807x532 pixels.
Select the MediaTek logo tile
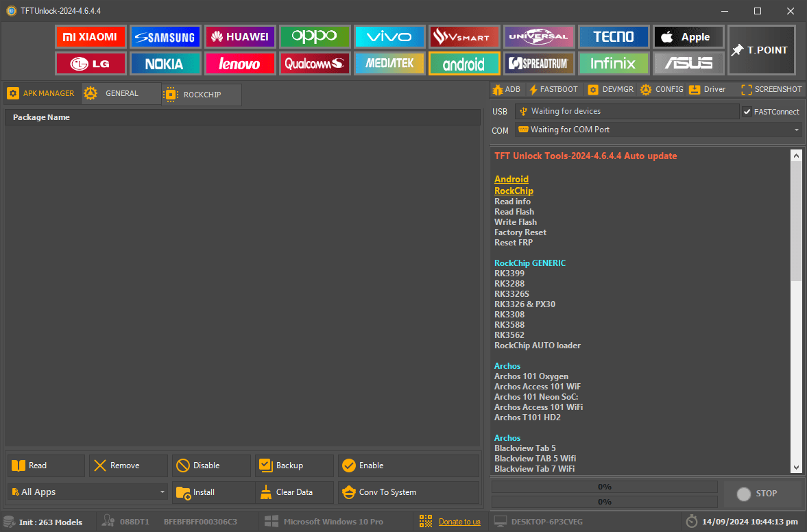click(389, 64)
